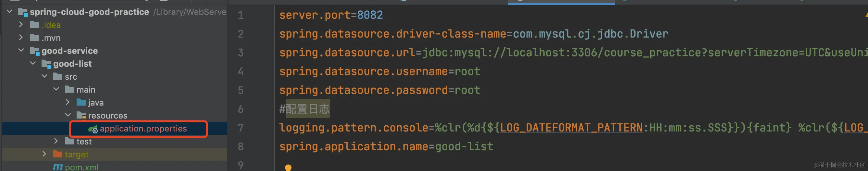Click line number 1 in the gutter
The height and width of the screenshot is (171, 868).
coord(241,15)
